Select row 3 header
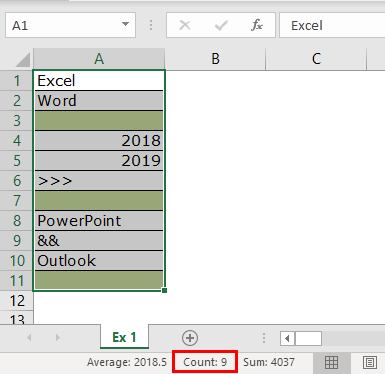This screenshot has width=385, height=374. tap(16, 121)
